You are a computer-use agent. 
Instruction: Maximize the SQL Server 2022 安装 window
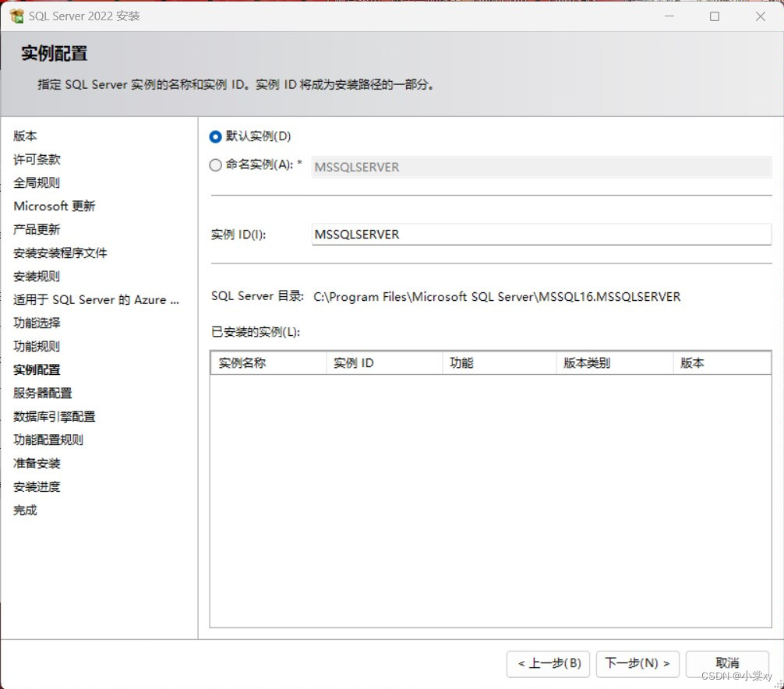point(715,16)
